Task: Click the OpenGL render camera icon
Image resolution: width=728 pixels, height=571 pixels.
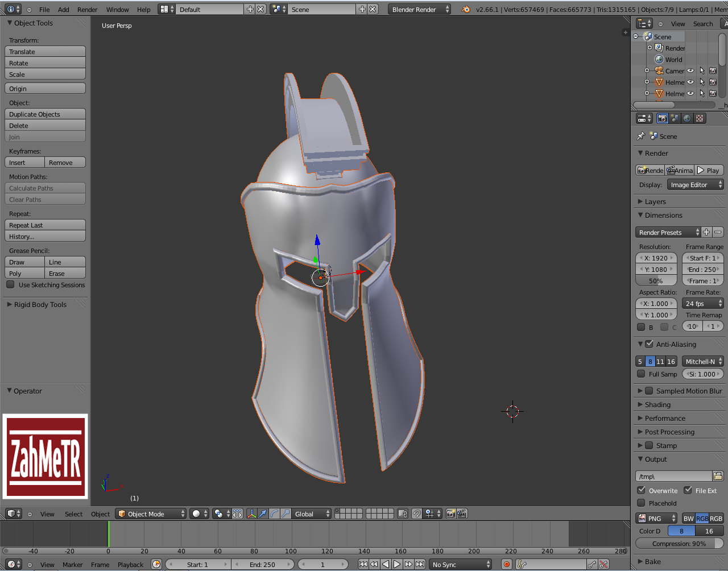Action: pyautogui.click(x=450, y=514)
